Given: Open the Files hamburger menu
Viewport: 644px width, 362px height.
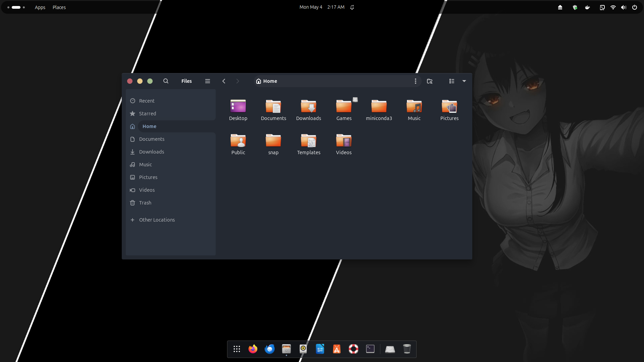Looking at the screenshot, I should [208, 81].
